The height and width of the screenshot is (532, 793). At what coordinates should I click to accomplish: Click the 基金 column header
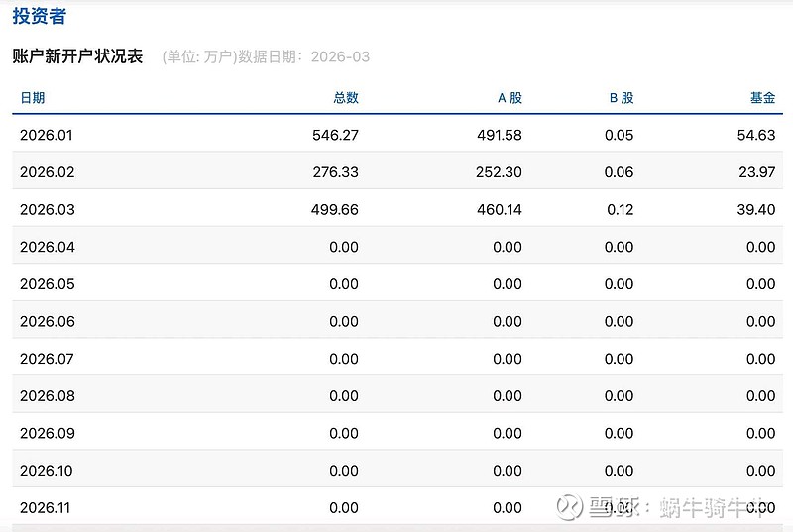coord(762,98)
